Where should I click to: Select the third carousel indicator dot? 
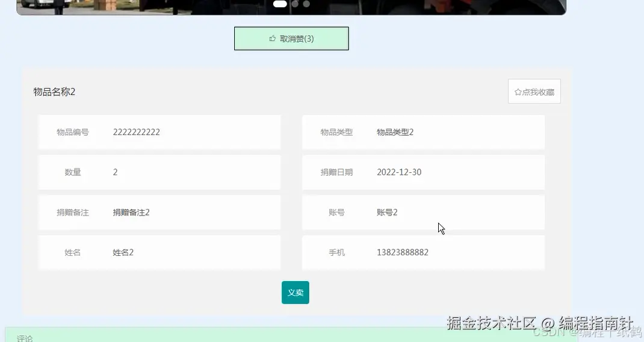point(306,4)
